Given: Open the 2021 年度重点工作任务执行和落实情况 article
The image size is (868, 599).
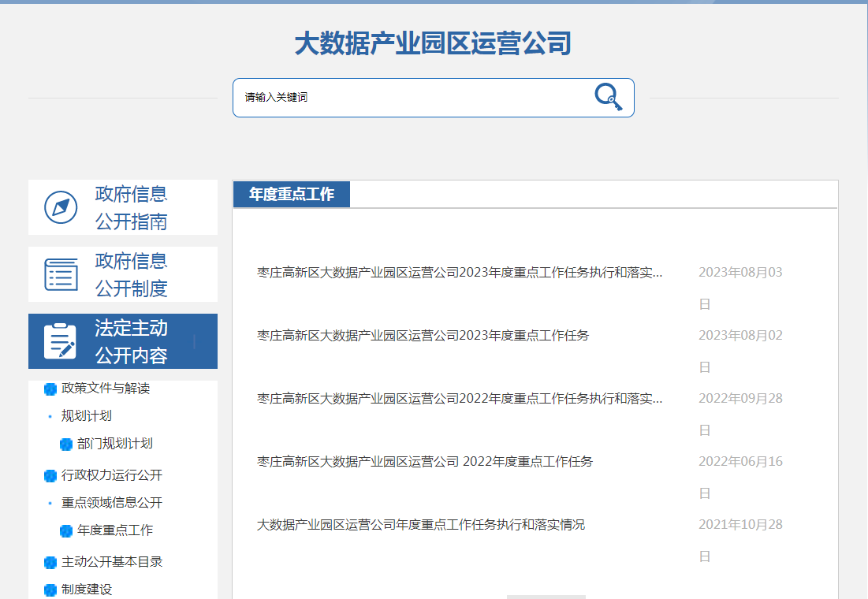Looking at the screenshot, I should tap(421, 525).
